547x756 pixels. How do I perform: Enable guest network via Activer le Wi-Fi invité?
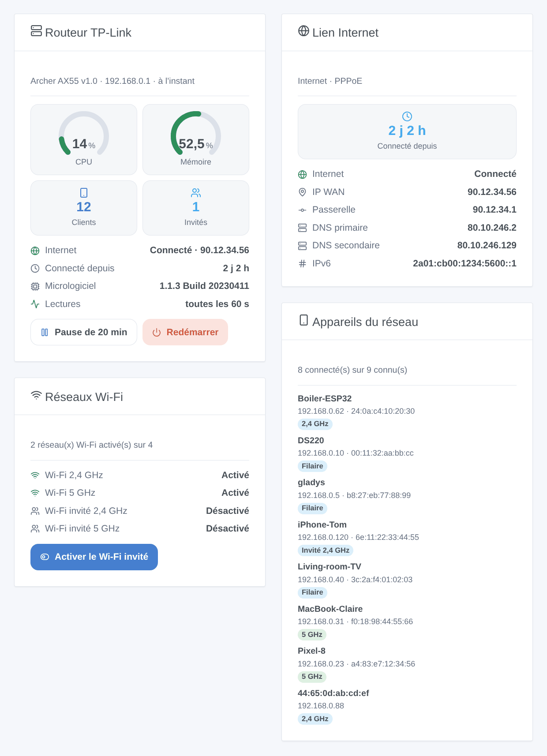click(94, 557)
